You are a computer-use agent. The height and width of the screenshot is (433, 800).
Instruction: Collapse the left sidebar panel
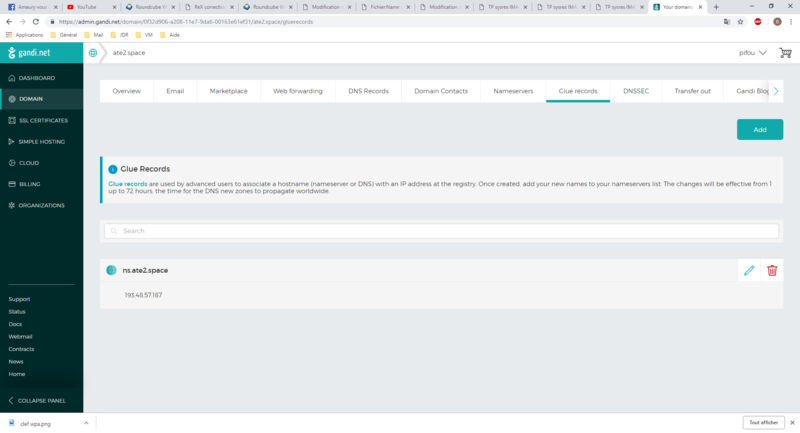coord(41,400)
